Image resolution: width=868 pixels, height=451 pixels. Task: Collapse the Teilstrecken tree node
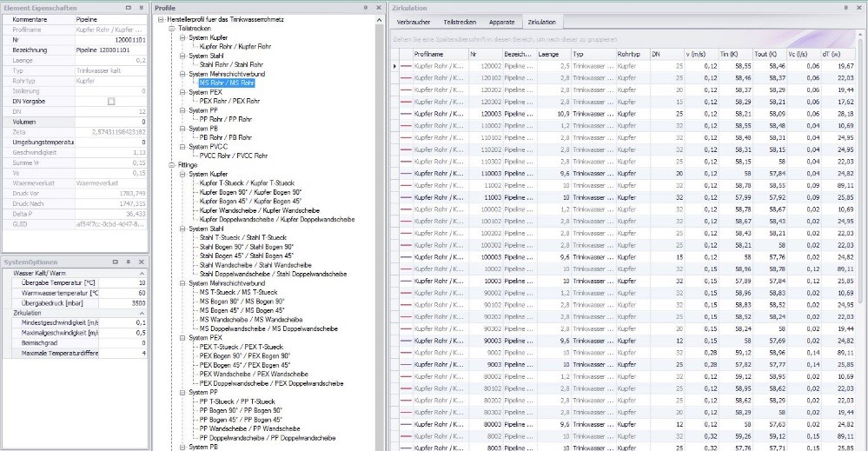[x=172, y=28]
